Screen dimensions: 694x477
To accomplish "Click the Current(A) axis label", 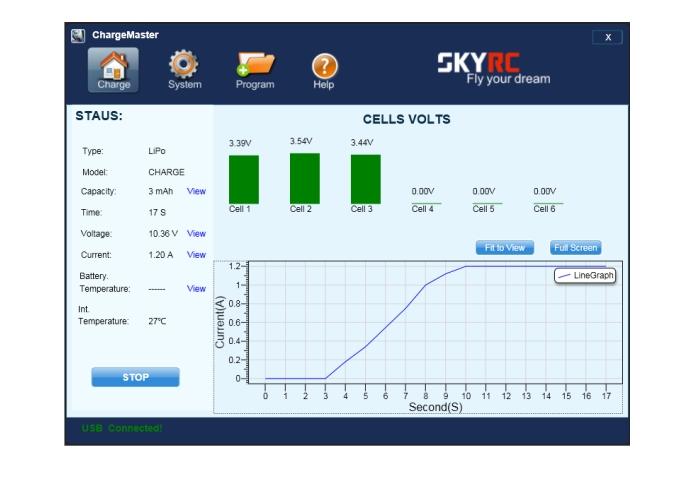I will click(x=220, y=322).
